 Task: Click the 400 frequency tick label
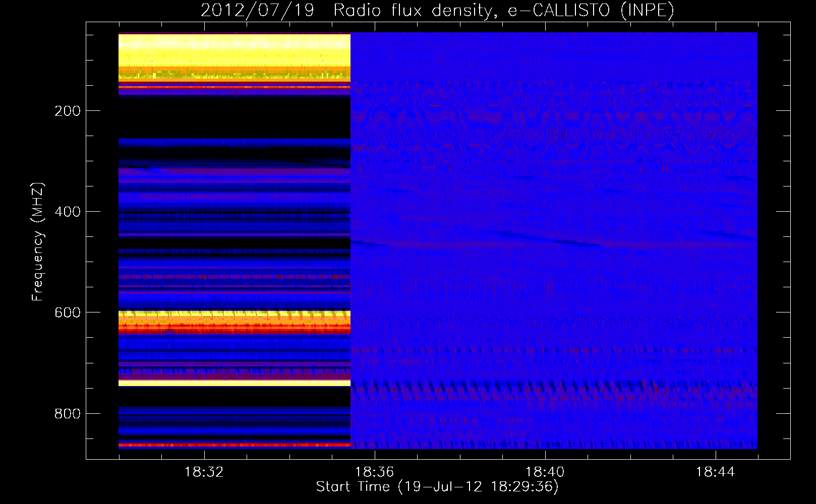pos(68,212)
